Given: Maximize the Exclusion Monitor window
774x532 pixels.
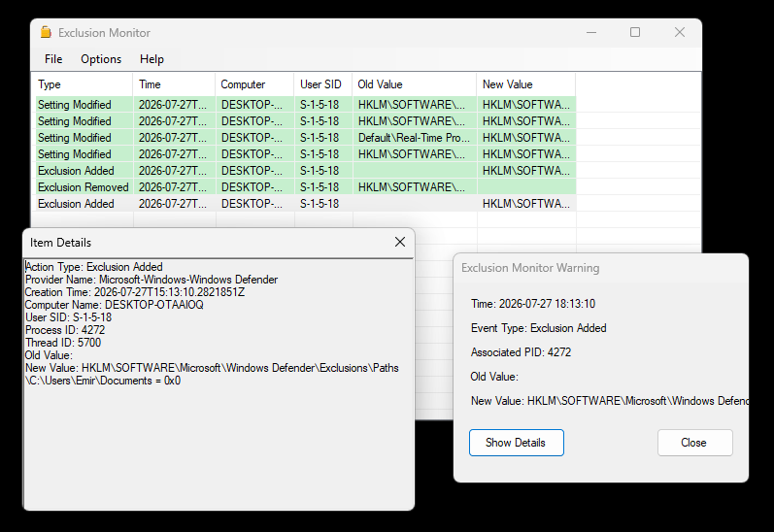Looking at the screenshot, I should (635, 33).
